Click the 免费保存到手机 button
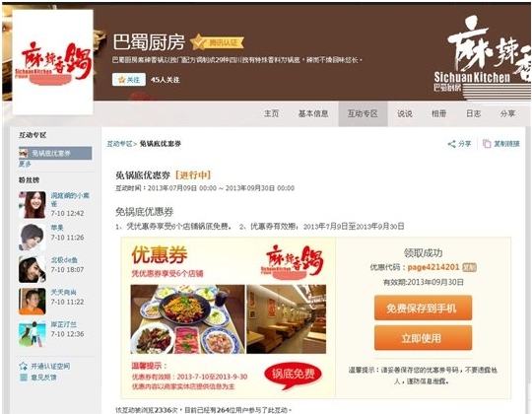Image resolution: width=532 pixels, height=414 pixels. pos(423,308)
